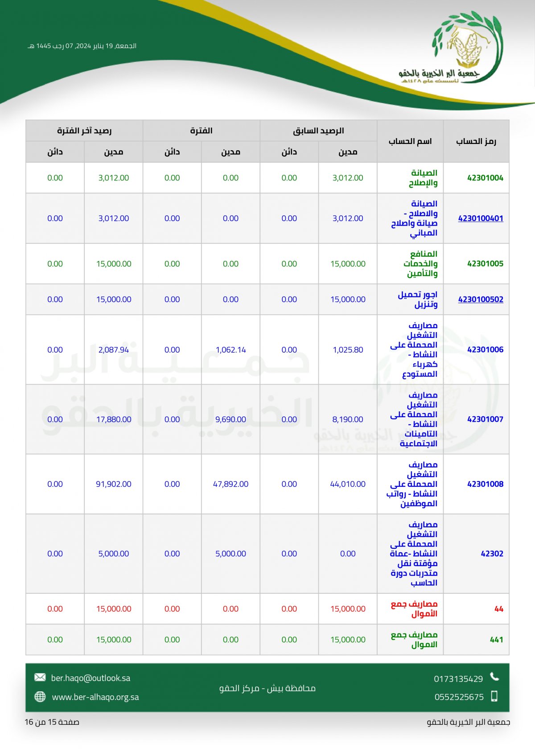Click the phone handset icon in the footer
The image size is (535, 756).
494,677
